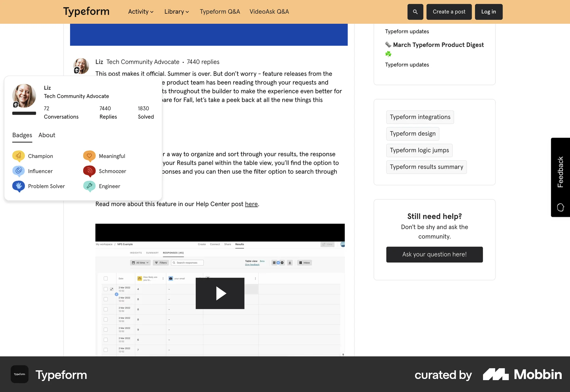Open the Activity dropdown
The height and width of the screenshot is (392, 570).
pyautogui.click(x=140, y=12)
